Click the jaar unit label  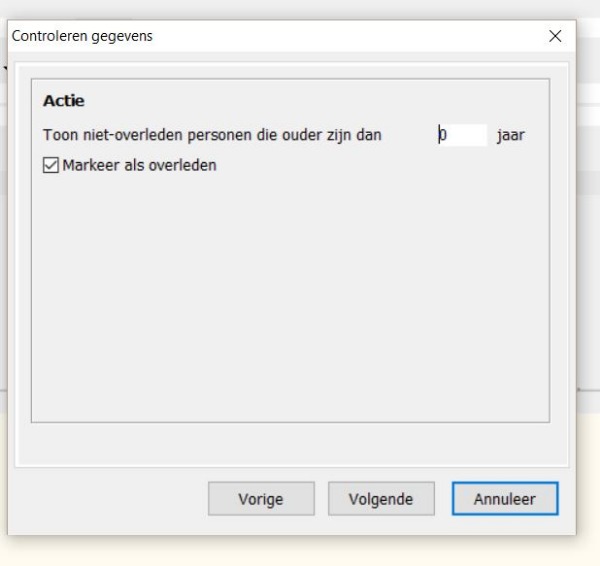point(510,135)
